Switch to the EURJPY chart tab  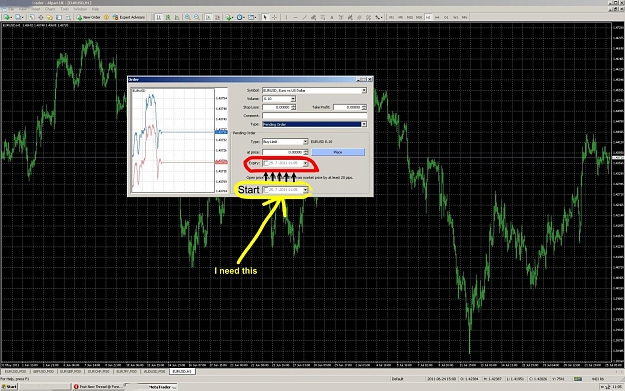[127, 371]
